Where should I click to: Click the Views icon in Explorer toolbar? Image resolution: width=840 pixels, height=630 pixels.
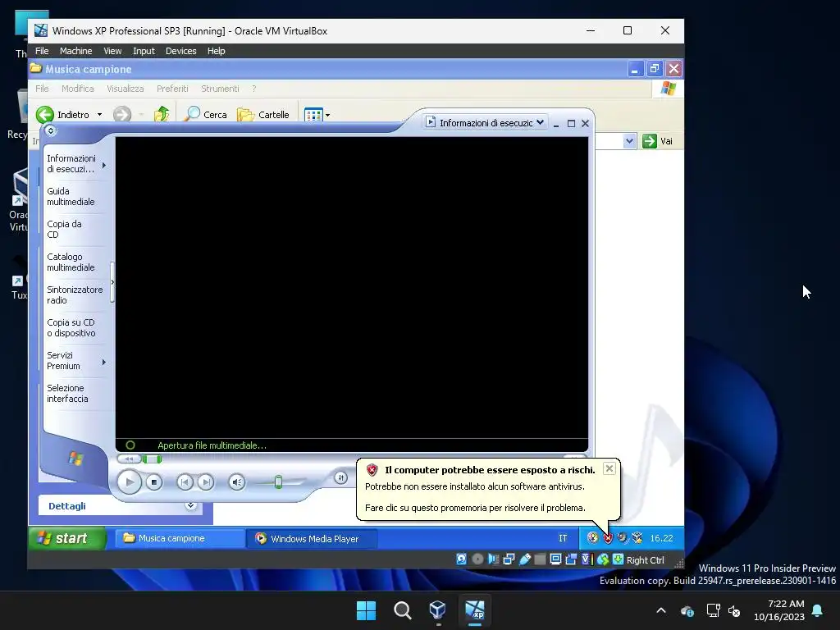click(313, 115)
